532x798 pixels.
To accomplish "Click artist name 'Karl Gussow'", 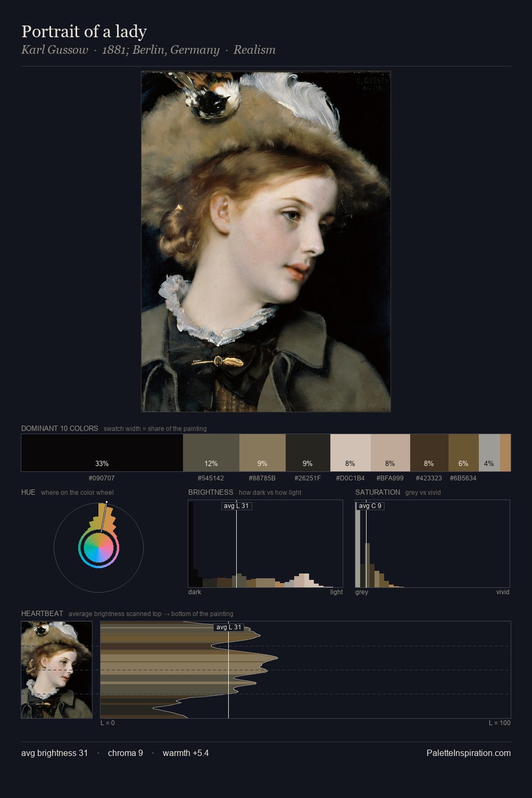I will click(55, 50).
